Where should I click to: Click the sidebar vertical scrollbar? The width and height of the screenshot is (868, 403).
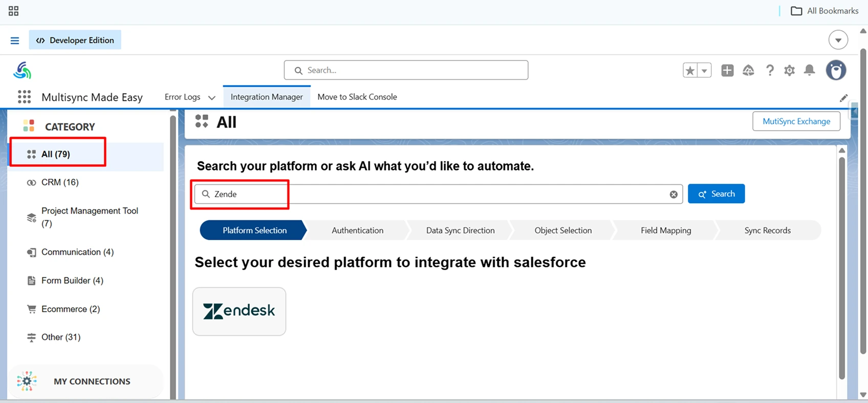[173, 256]
